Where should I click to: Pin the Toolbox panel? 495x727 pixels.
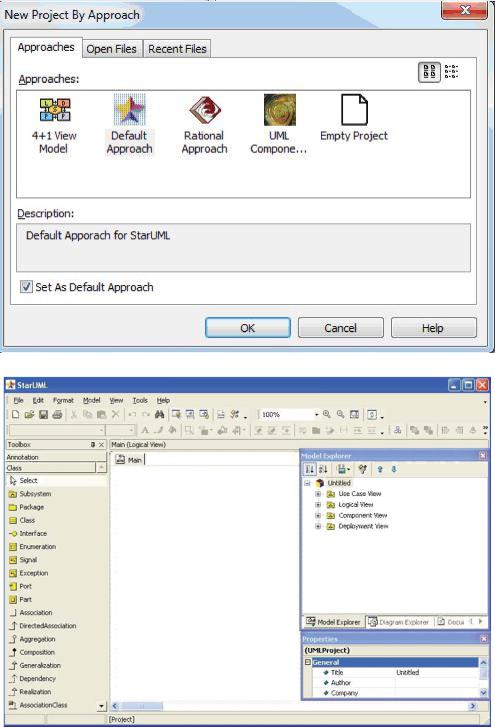(93, 444)
